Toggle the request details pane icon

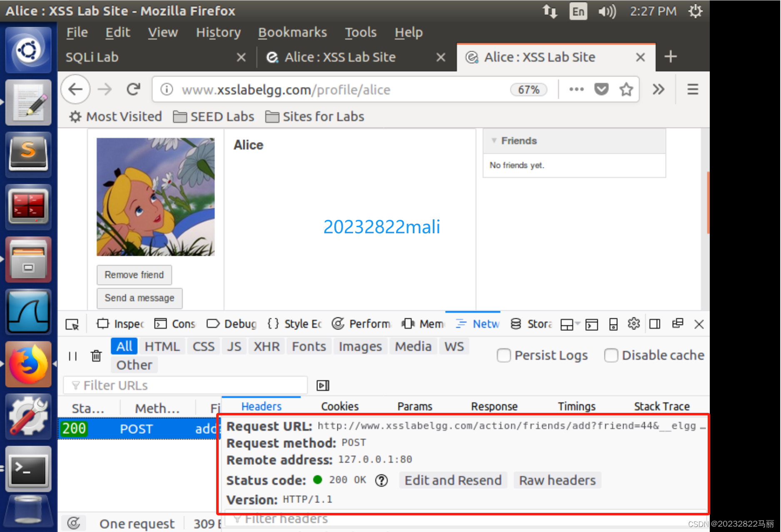click(x=323, y=385)
